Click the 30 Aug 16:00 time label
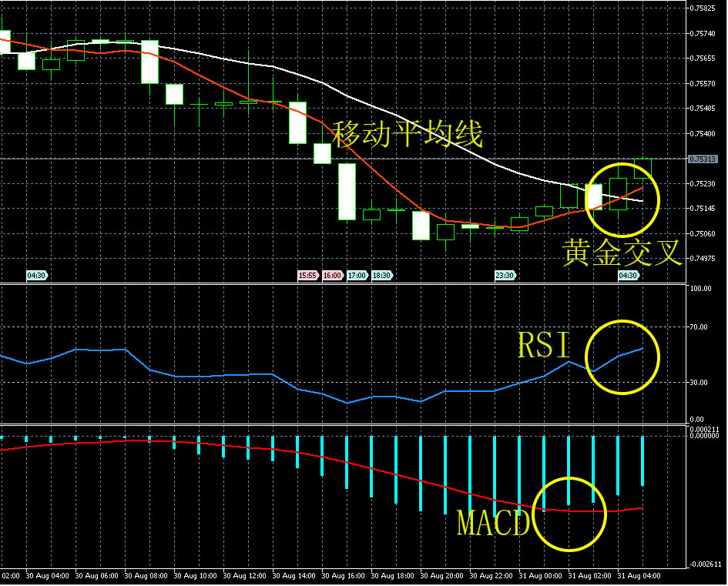The width and height of the screenshot is (728, 586). click(x=343, y=576)
